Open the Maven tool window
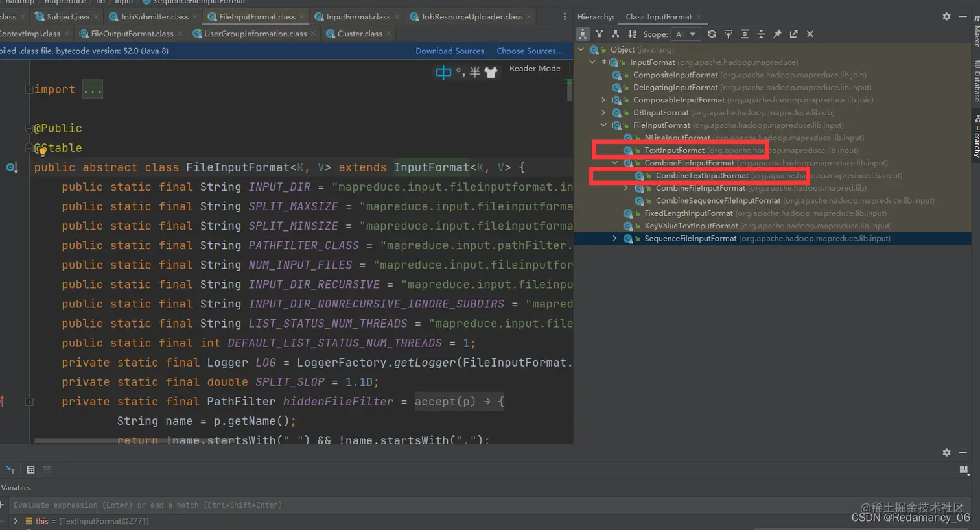 click(x=976, y=32)
